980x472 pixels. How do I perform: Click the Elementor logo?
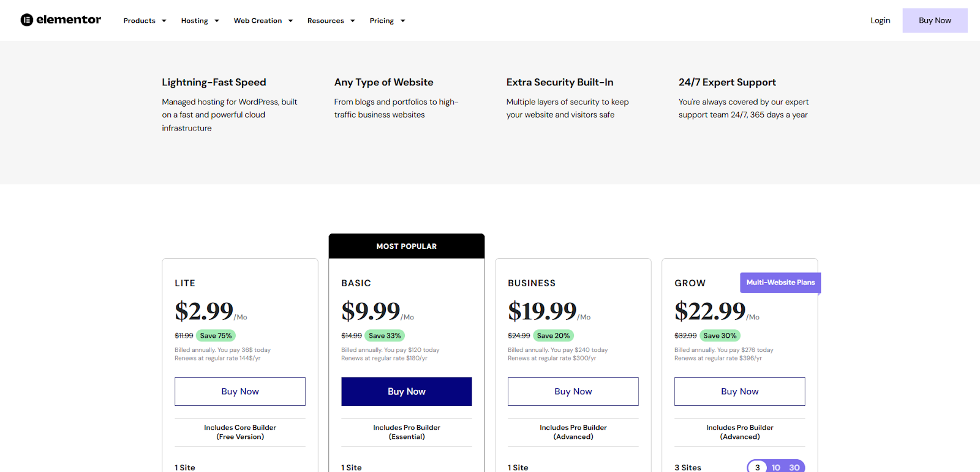click(x=61, y=20)
